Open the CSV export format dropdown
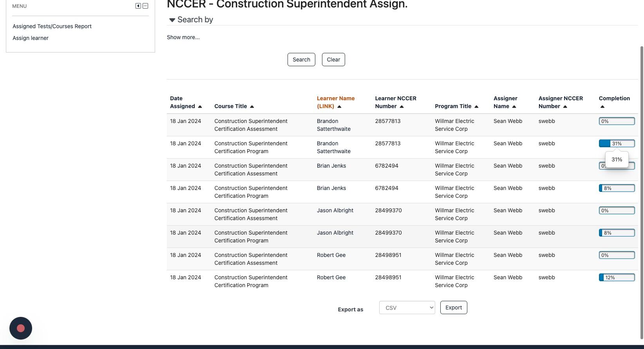This screenshot has height=349, width=644. (x=407, y=307)
